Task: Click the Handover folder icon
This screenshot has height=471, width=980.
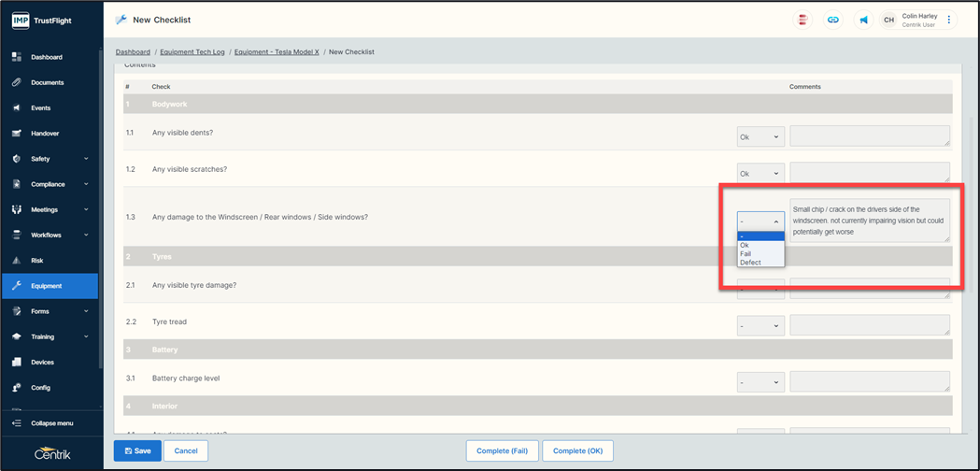Action: coord(17,134)
